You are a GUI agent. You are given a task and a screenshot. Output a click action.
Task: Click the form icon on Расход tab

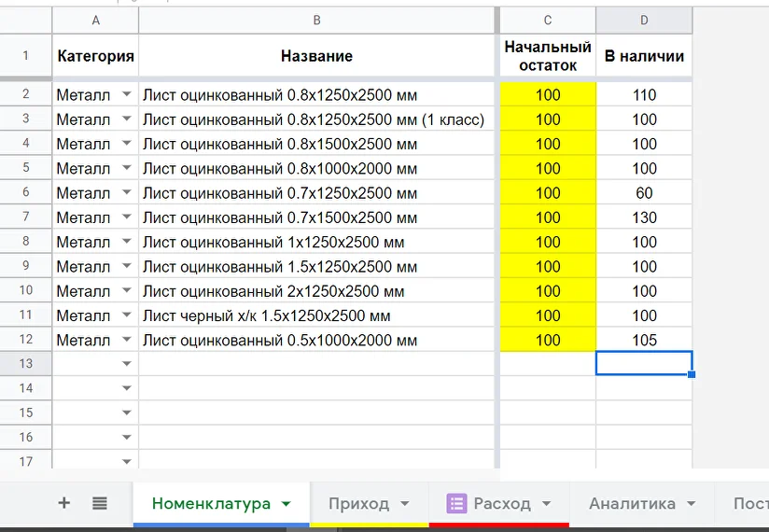click(456, 504)
